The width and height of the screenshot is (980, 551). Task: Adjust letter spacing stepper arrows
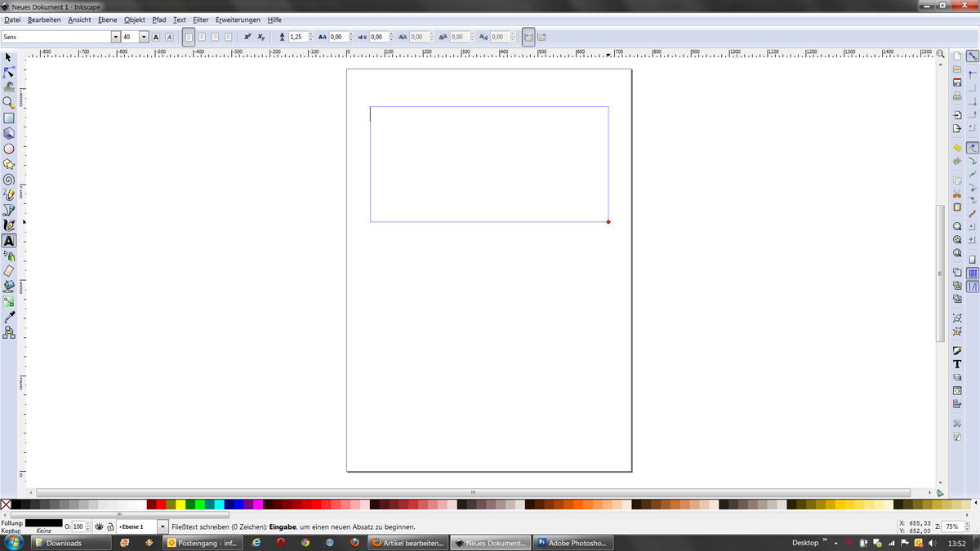coord(351,37)
